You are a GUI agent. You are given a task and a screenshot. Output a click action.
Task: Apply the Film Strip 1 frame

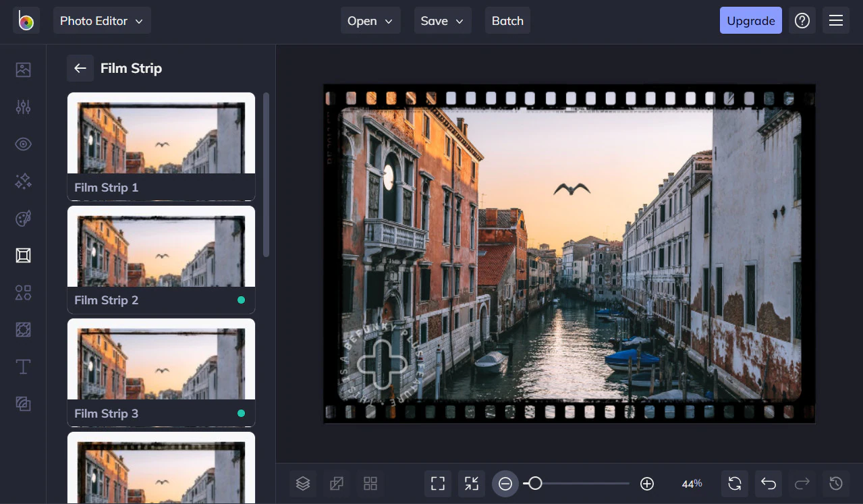[x=161, y=146]
